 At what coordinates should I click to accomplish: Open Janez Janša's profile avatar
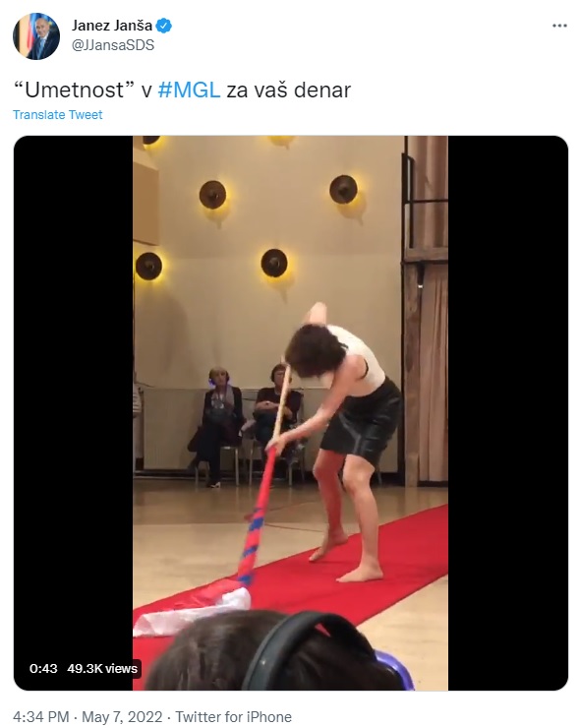36,36
